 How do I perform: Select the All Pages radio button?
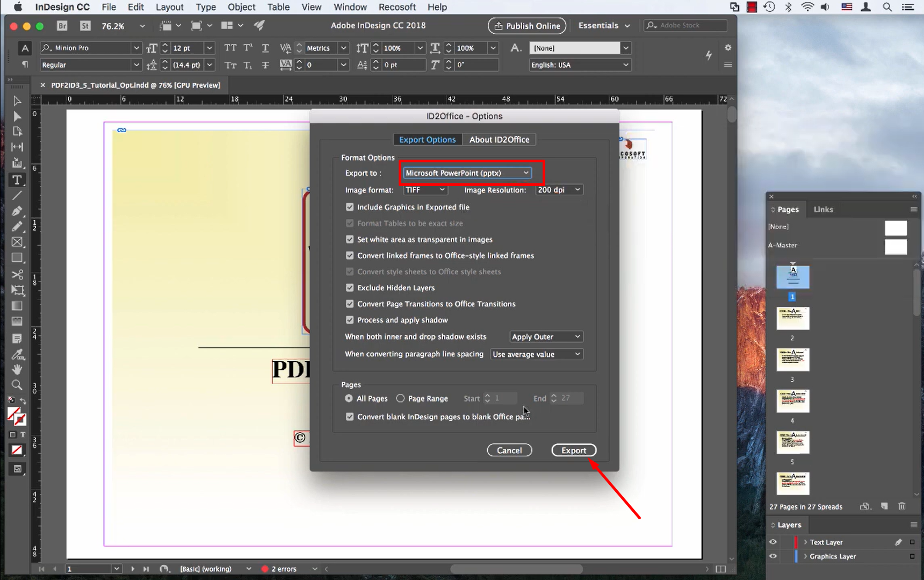pyautogui.click(x=349, y=398)
